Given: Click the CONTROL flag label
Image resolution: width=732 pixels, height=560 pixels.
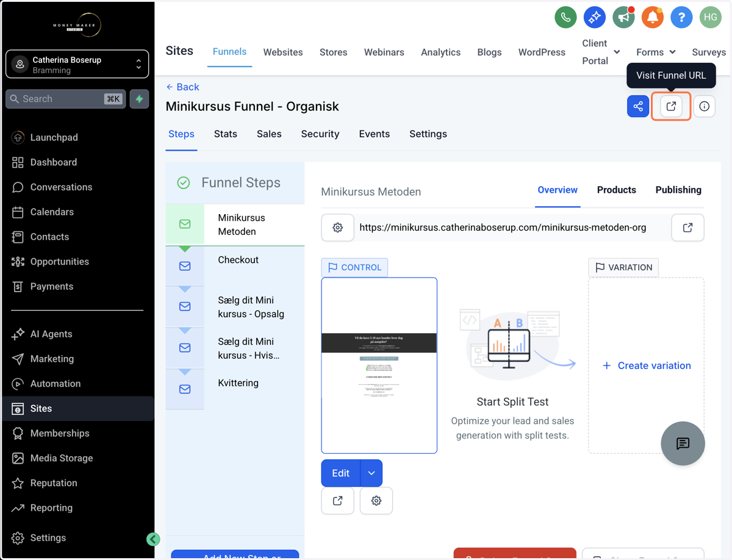Looking at the screenshot, I should pos(354,267).
